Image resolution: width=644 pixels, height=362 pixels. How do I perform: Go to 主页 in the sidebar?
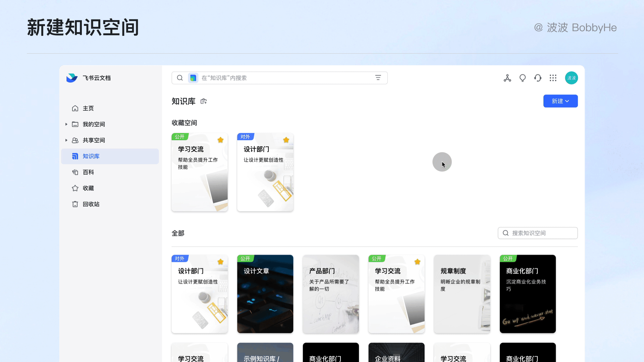click(88, 108)
